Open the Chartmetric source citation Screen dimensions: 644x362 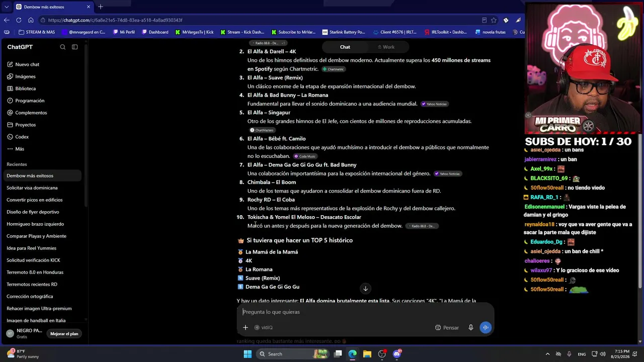[x=334, y=69]
